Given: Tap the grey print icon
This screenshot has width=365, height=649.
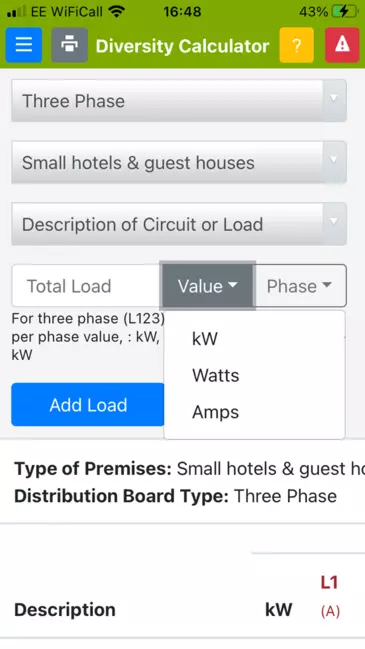Looking at the screenshot, I should [70, 45].
